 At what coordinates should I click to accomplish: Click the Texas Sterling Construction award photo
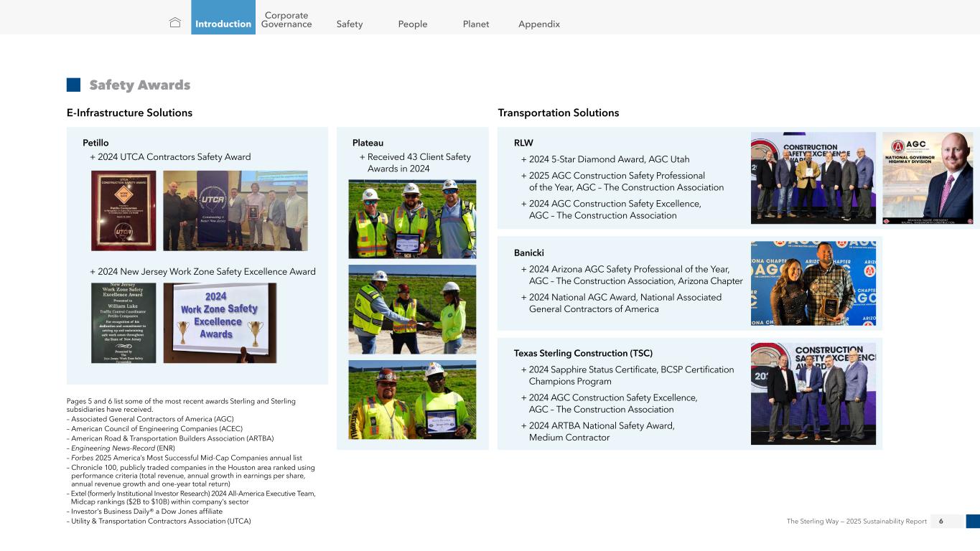click(813, 394)
